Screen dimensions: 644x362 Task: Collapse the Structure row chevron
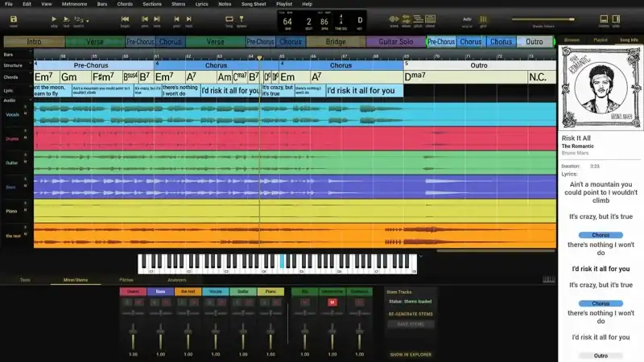point(30,64)
